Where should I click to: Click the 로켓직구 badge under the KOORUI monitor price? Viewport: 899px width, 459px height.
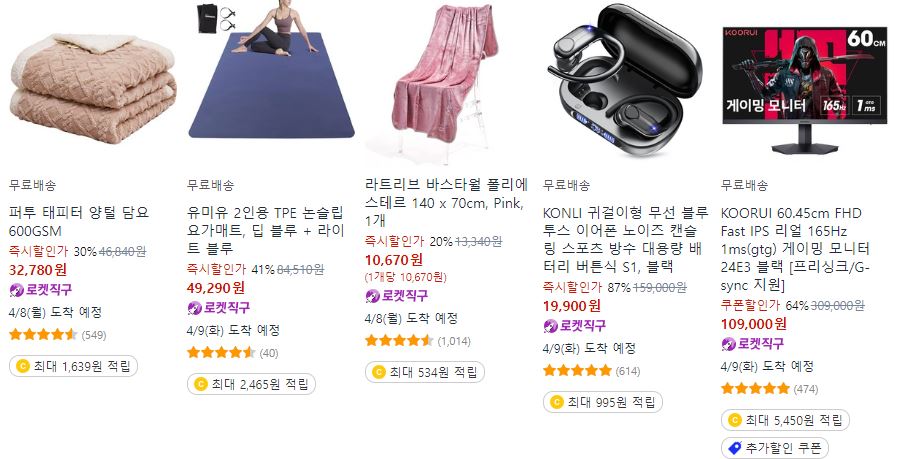click(752, 344)
